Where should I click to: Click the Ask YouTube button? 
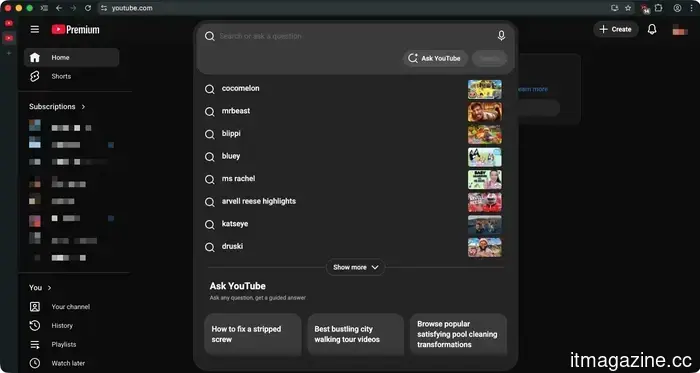[435, 58]
